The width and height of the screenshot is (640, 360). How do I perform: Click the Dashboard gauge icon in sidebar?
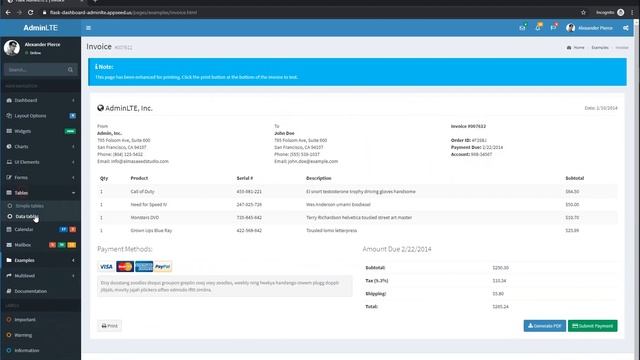[9, 100]
